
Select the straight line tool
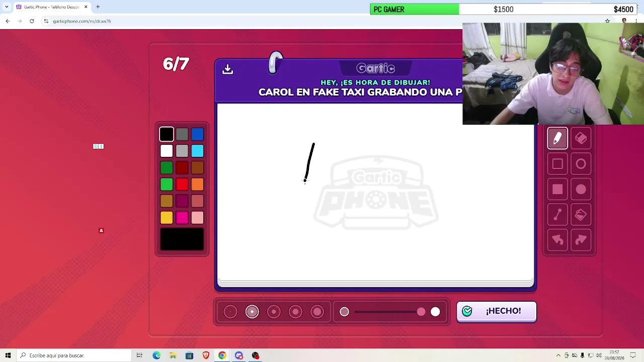point(557,215)
